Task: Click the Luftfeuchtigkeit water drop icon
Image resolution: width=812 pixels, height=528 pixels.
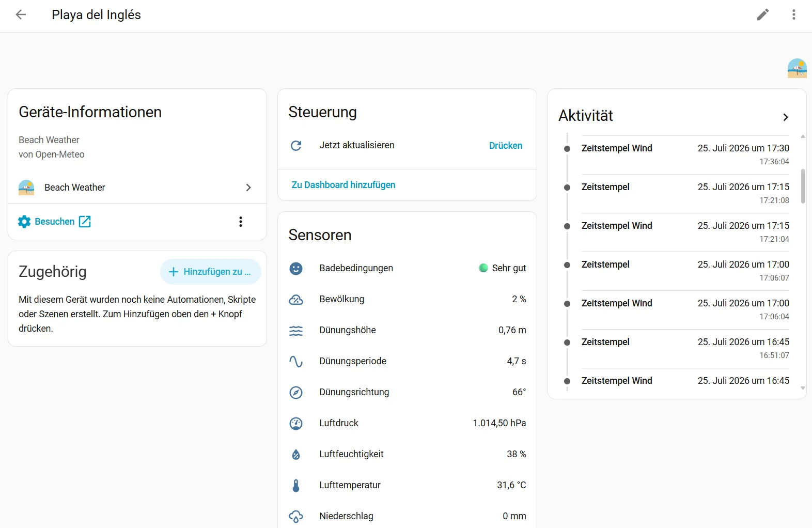Action: pos(296,454)
